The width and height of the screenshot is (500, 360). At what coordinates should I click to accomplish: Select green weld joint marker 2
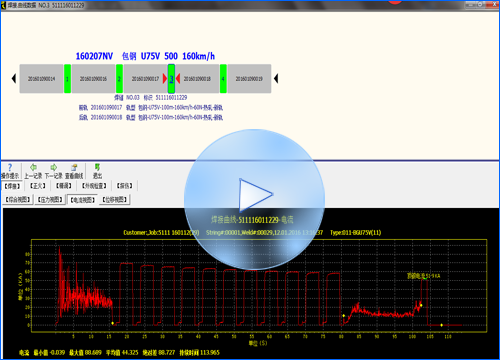click(x=119, y=79)
